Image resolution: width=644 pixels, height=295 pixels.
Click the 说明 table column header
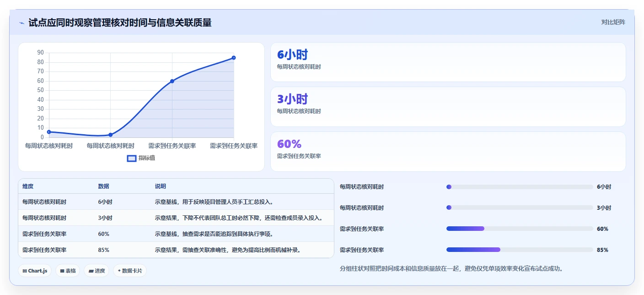pos(161,186)
